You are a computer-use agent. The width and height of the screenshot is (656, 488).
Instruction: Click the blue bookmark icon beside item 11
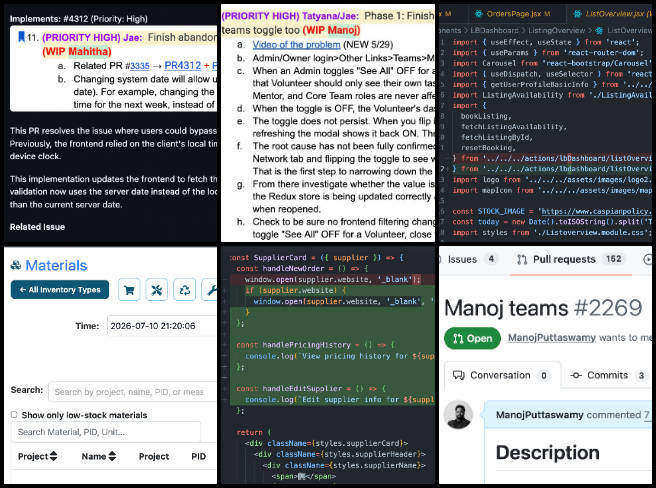[x=21, y=37]
